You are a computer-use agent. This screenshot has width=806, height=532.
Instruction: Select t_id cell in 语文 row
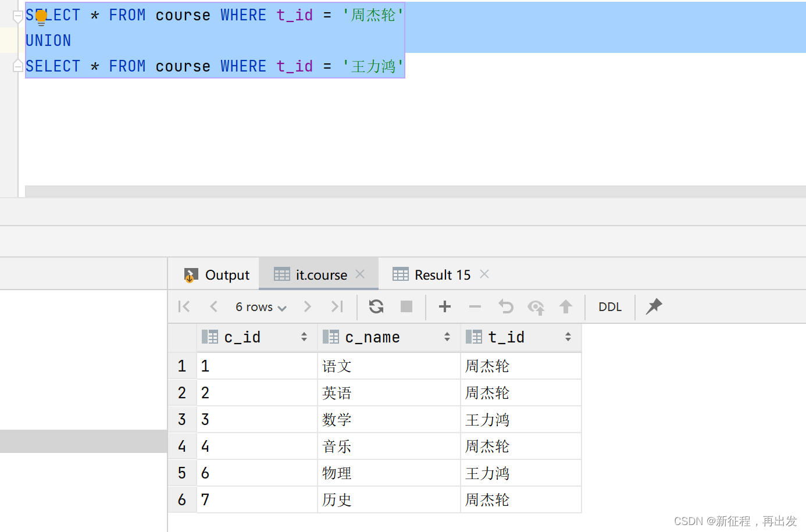click(x=521, y=366)
